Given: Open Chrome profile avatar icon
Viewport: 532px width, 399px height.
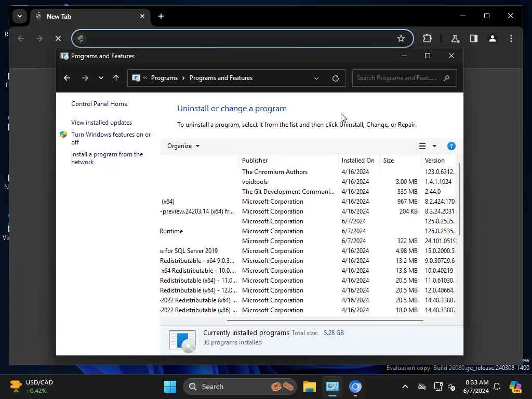Looking at the screenshot, I should [x=493, y=38].
